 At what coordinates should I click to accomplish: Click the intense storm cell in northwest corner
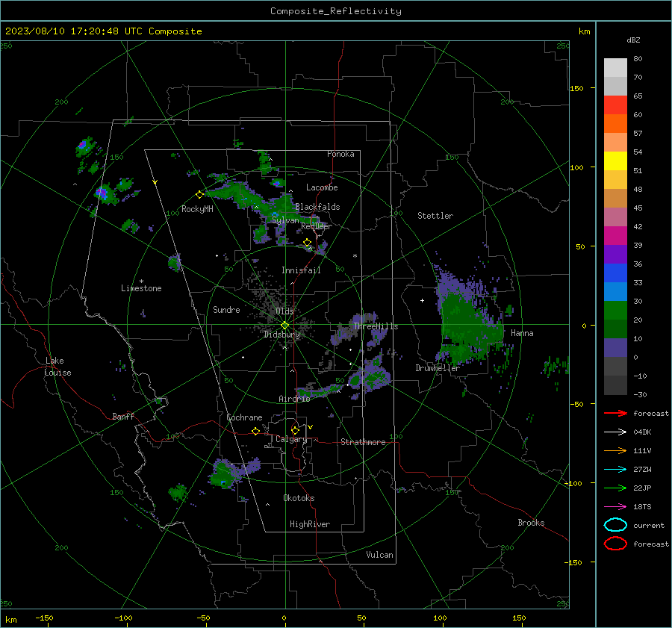click(x=84, y=146)
